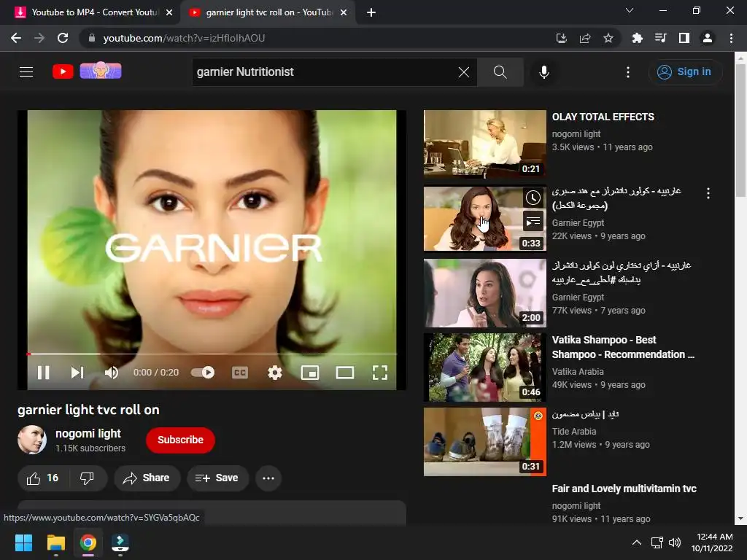
Task: Switch to theater mode
Action: (x=345, y=373)
